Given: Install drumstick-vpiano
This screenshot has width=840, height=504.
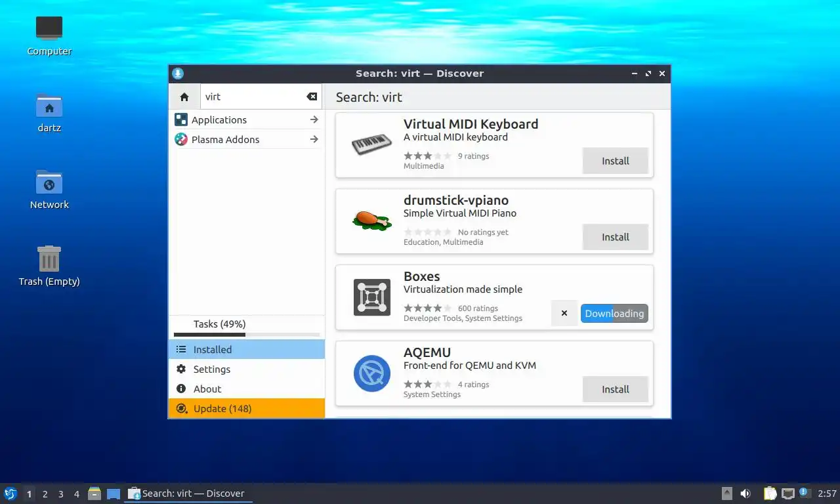Looking at the screenshot, I should (616, 237).
